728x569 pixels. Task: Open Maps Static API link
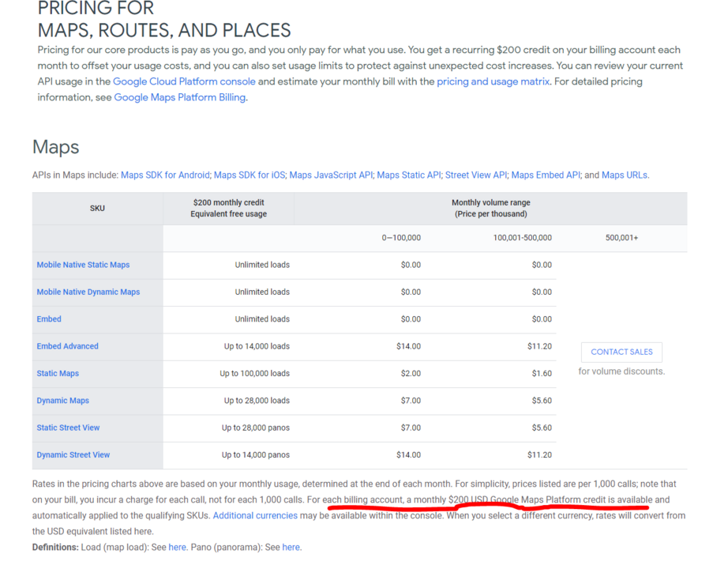pos(408,175)
